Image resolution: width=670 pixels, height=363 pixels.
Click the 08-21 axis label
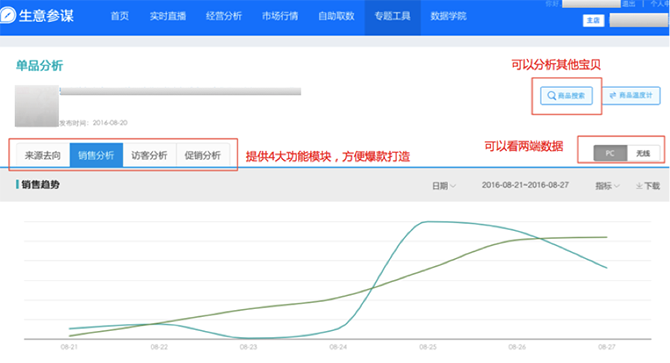click(x=69, y=347)
